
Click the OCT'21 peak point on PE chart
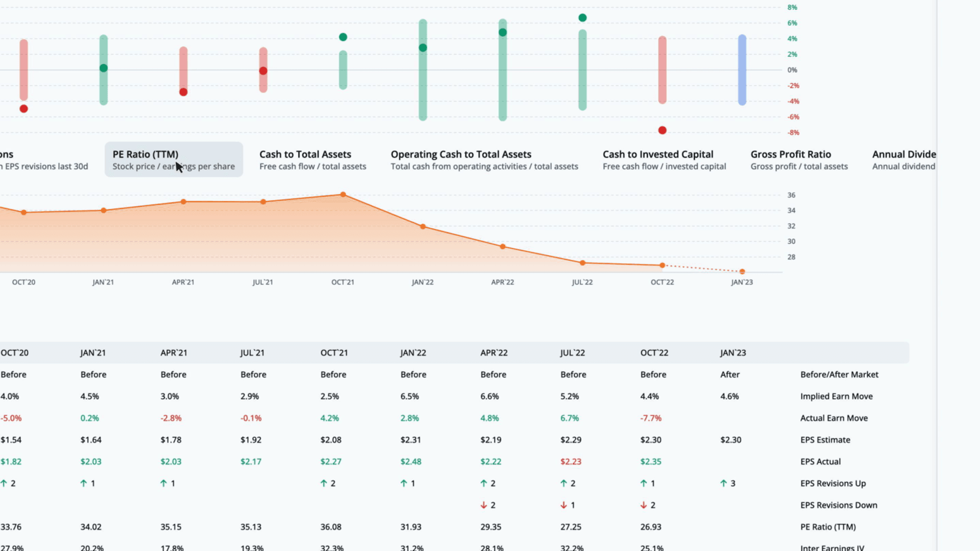pyautogui.click(x=343, y=194)
